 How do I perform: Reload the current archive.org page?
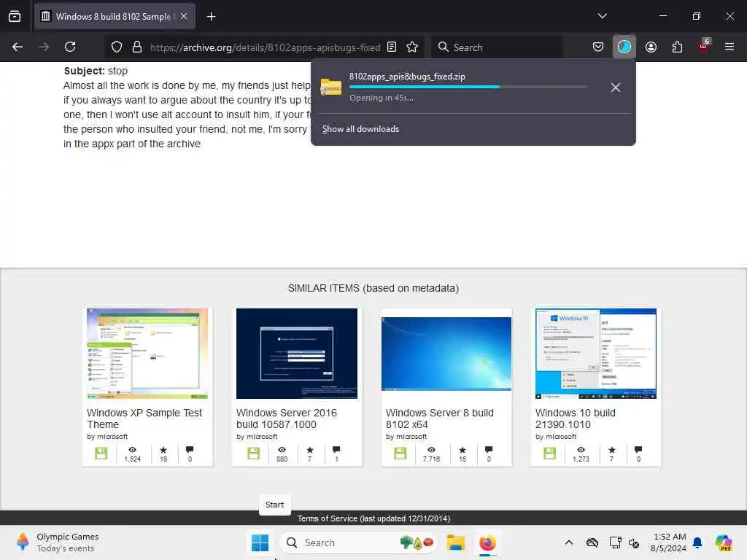tap(70, 47)
